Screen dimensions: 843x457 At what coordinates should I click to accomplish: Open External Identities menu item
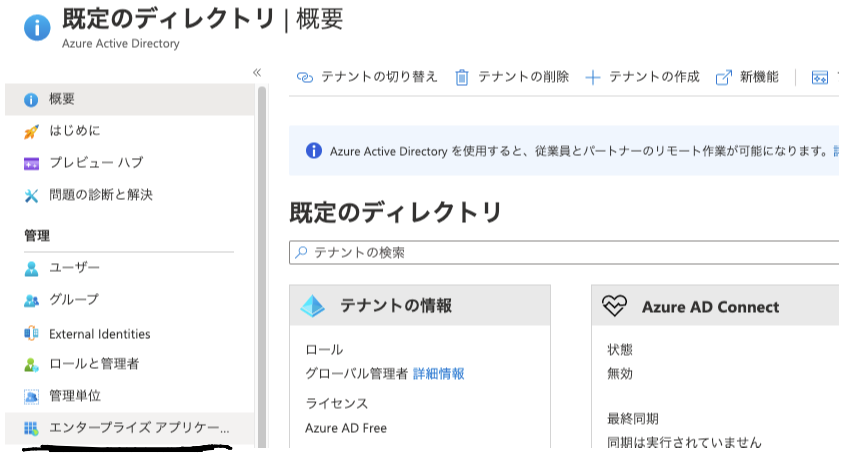[130, 334]
